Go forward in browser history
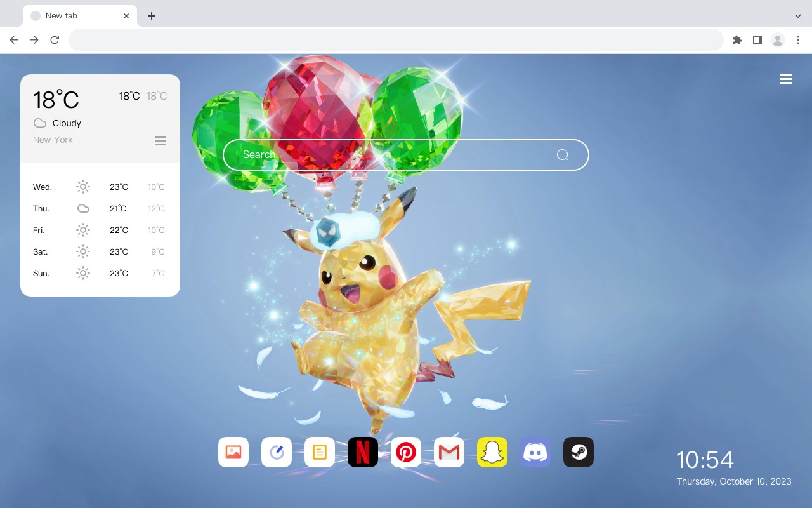The height and width of the screenshot is (508, 812). pos(34,40)
